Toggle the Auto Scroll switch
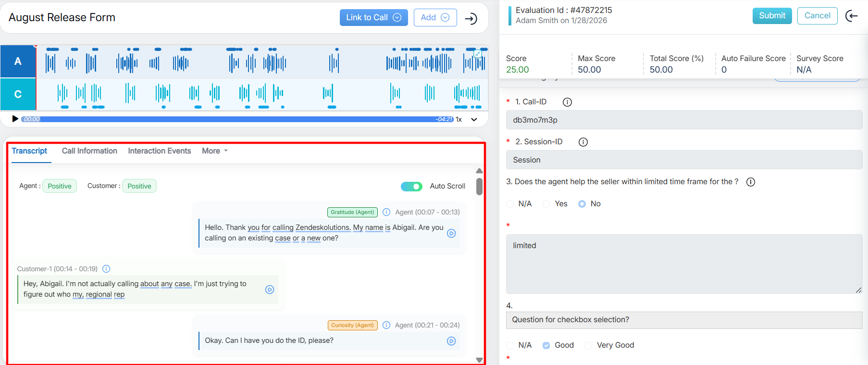The height and width of the screenshot is (365, 868). pos(411,187)
